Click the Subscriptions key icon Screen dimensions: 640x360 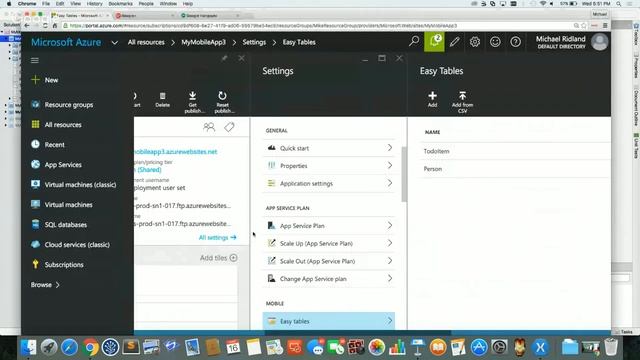click(x=36, y=264)
